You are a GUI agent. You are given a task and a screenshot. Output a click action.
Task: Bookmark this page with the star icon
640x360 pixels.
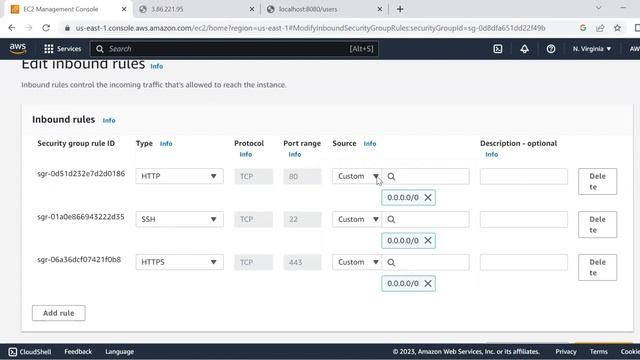617,28
